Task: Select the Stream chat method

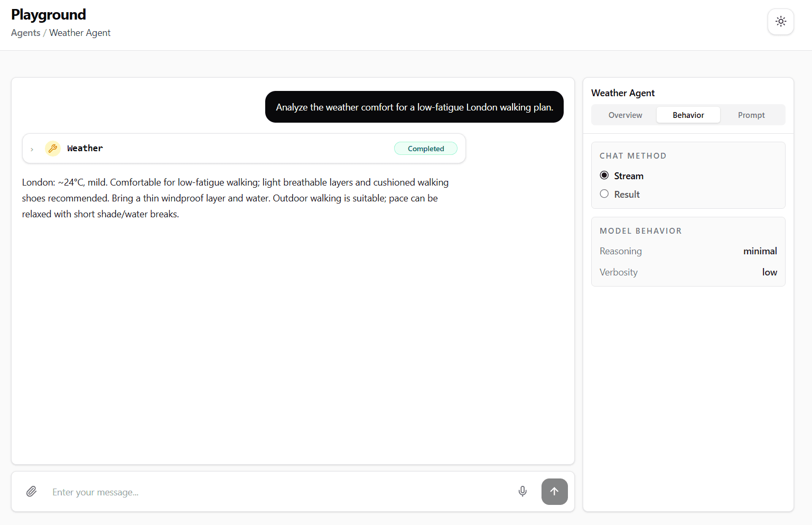Action: 622,176
